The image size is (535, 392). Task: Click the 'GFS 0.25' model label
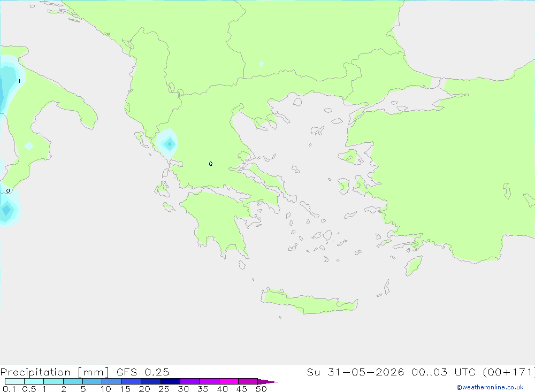coord(143,372)
